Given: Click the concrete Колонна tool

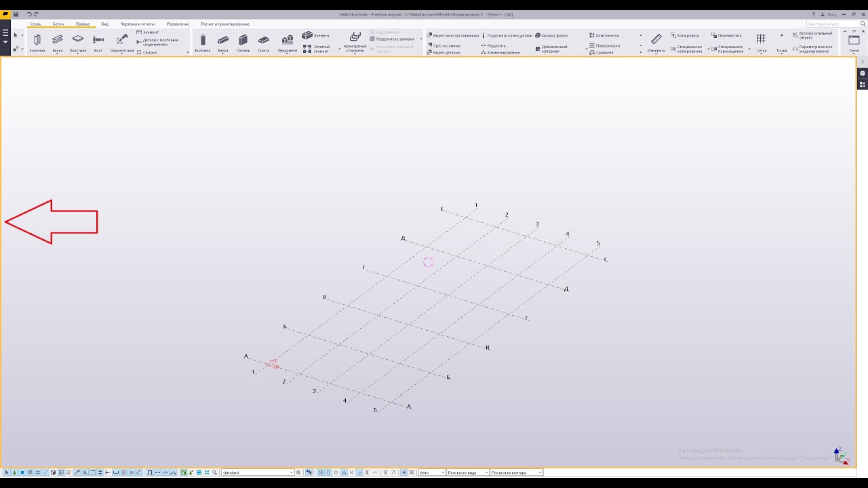Looking at the screenshot, I should pyautogui.click(x=203, y=43).
